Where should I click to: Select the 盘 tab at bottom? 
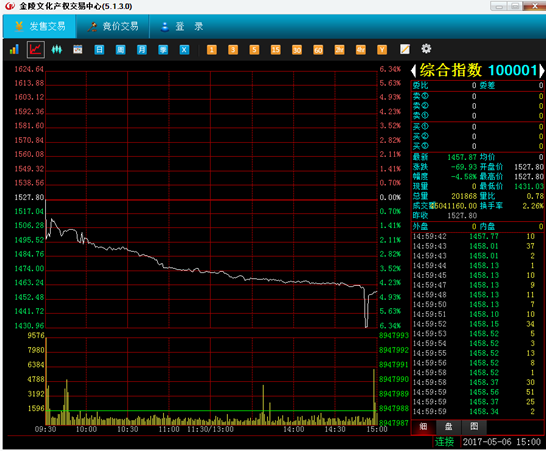(449, 427)
